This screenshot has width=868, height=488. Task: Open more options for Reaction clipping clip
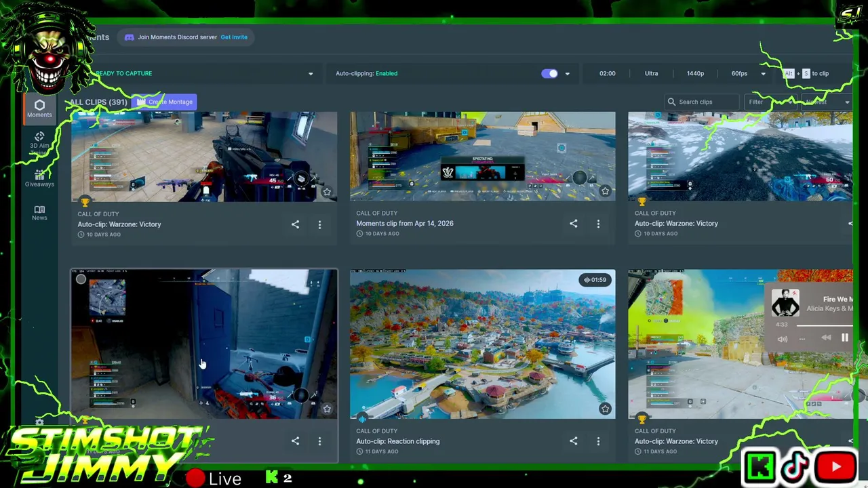coord(598,441)
